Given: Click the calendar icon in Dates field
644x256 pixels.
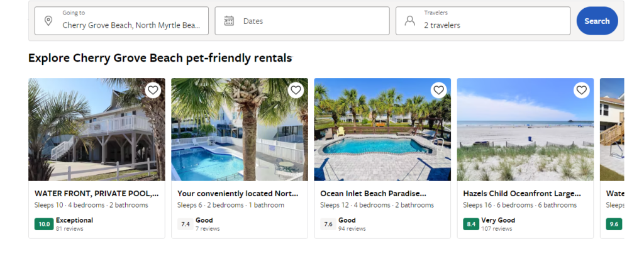Looking at the screenshot, I should (x=229, y=21).
